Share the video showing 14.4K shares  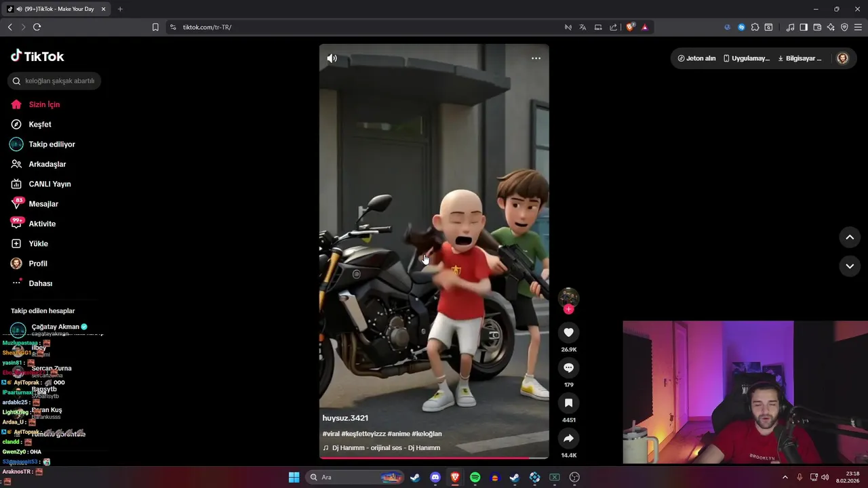click(x=568, y=439)
